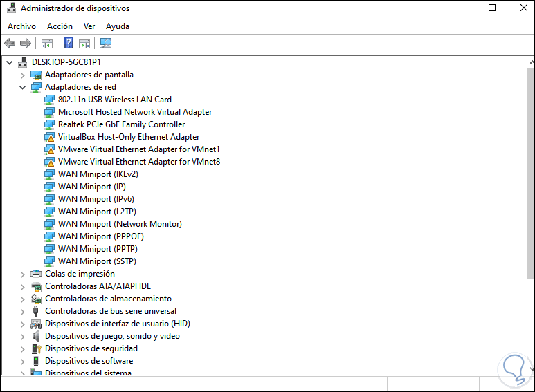
Task: Select WAN Miniport (PPTP)
Action: 98,249
